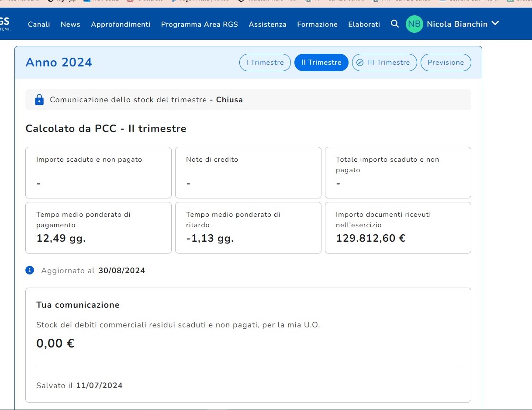The height and width of the screenshot is (410, 532).
Task: Click the Importo documenti ricevuti nell'esercizio card
Action: (x=398, y=227)
